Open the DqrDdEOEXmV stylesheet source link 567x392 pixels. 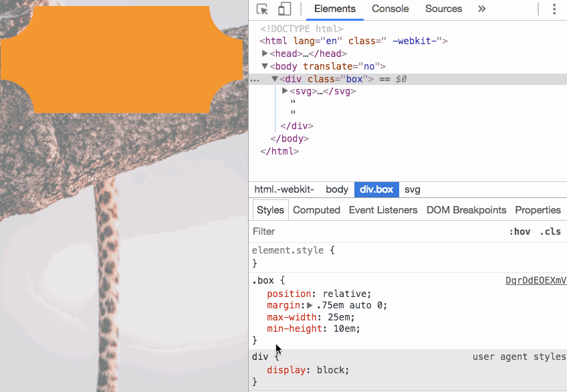click(x=536, y=280)
